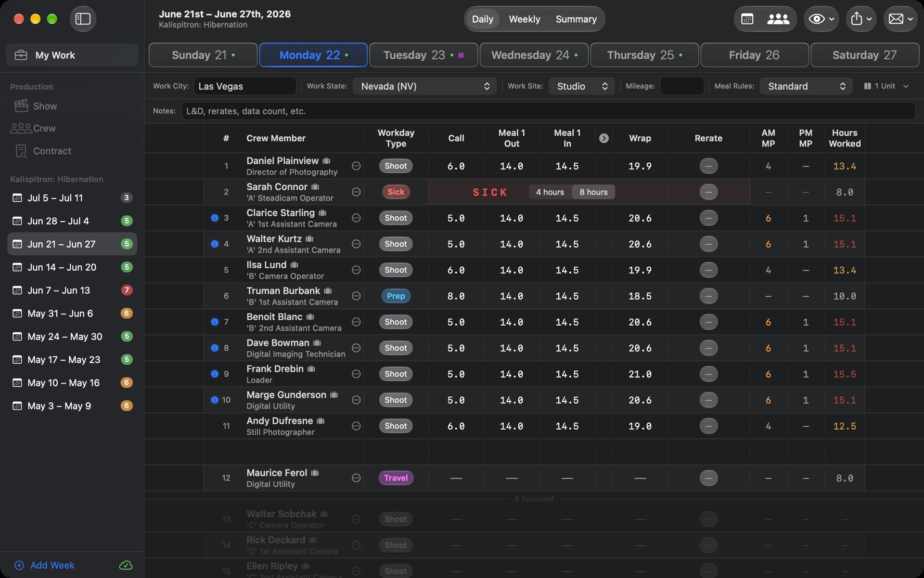Click the Notes text field

click(x=548, y=111)
